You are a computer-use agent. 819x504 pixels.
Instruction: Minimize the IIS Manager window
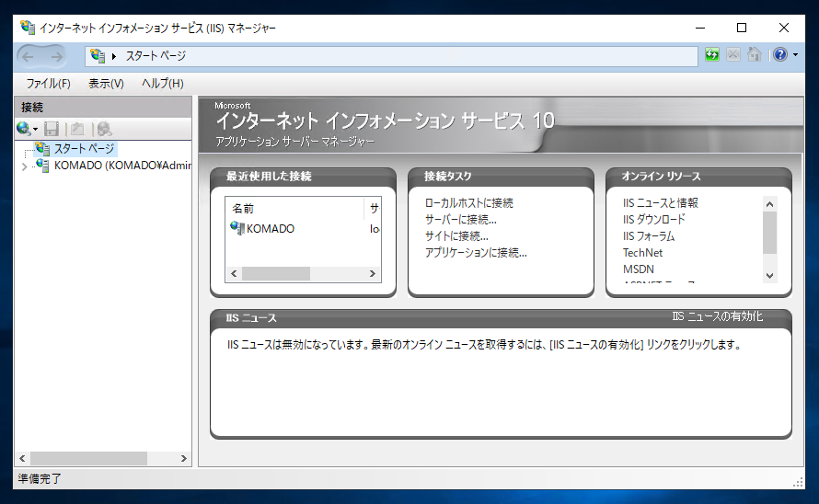coord(700,28)
